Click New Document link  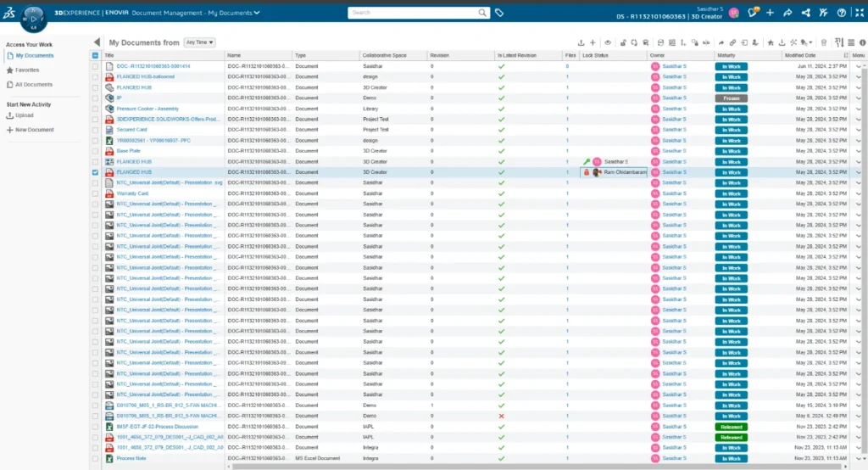point(34,130)
